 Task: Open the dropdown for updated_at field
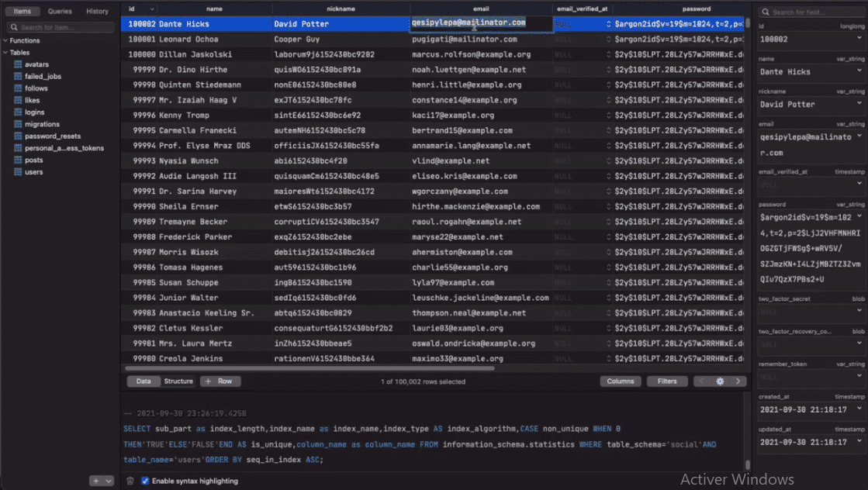point(859,441)
